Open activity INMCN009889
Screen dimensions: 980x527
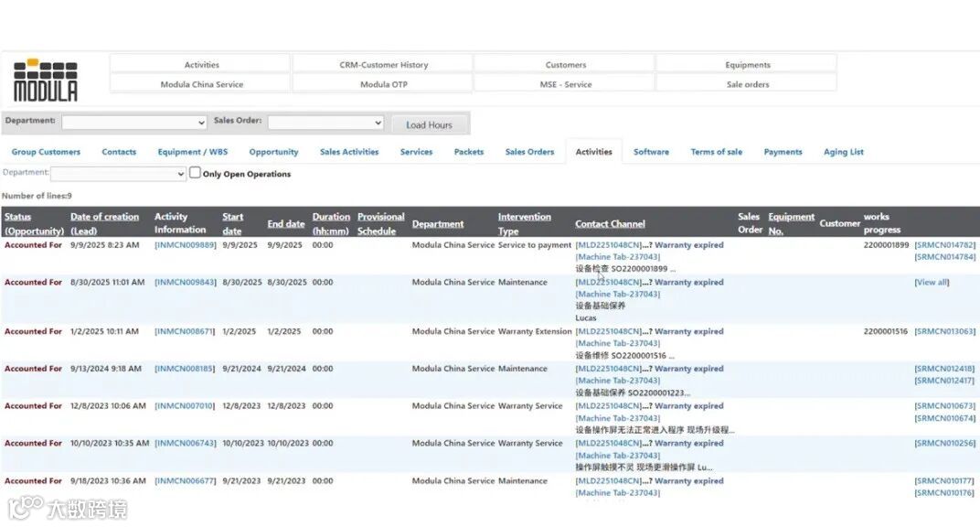[x=185, y=245]
